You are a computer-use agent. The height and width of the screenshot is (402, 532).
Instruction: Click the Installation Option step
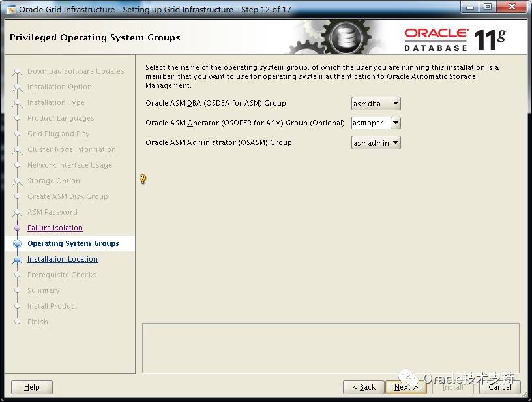click(59, 87)
